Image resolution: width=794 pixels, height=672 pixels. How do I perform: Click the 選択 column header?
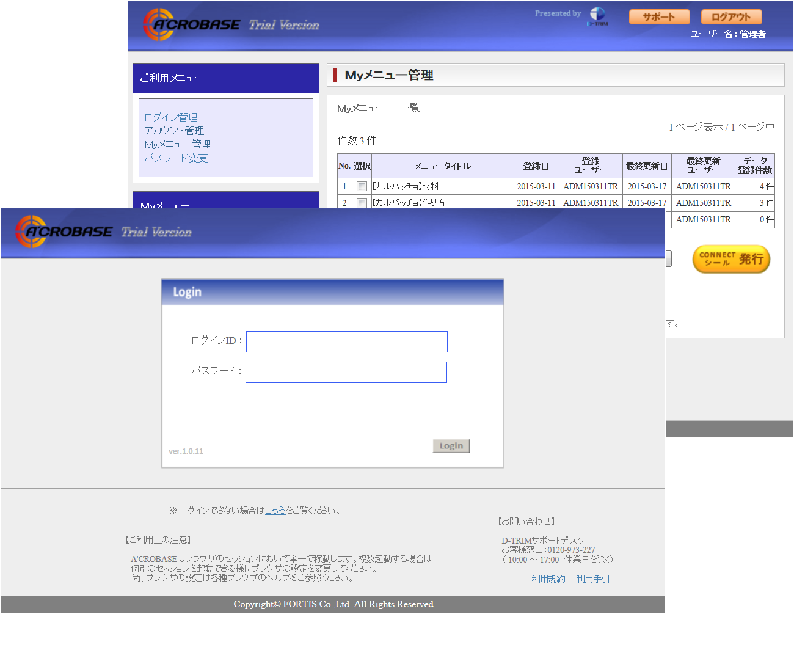pyautogui.click(x=362, y=166)
